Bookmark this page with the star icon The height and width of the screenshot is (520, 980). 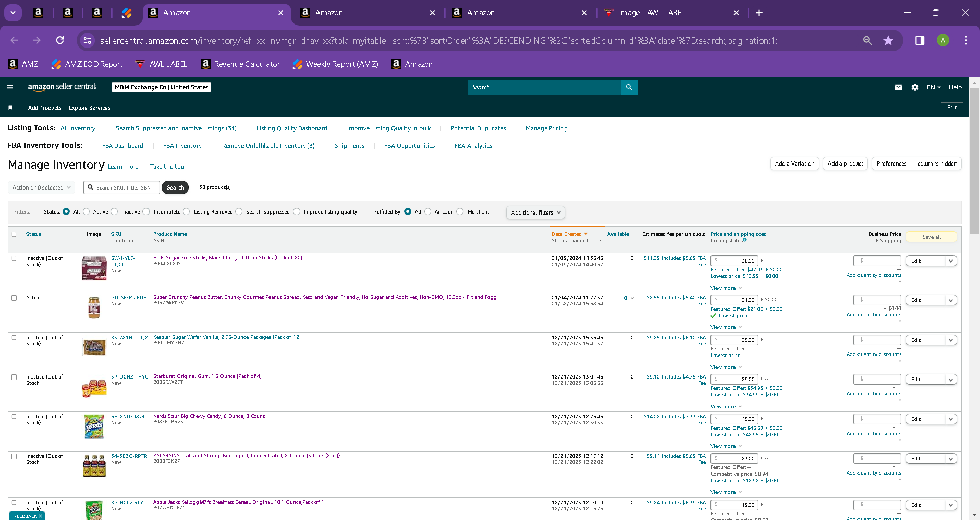(888, 40)
